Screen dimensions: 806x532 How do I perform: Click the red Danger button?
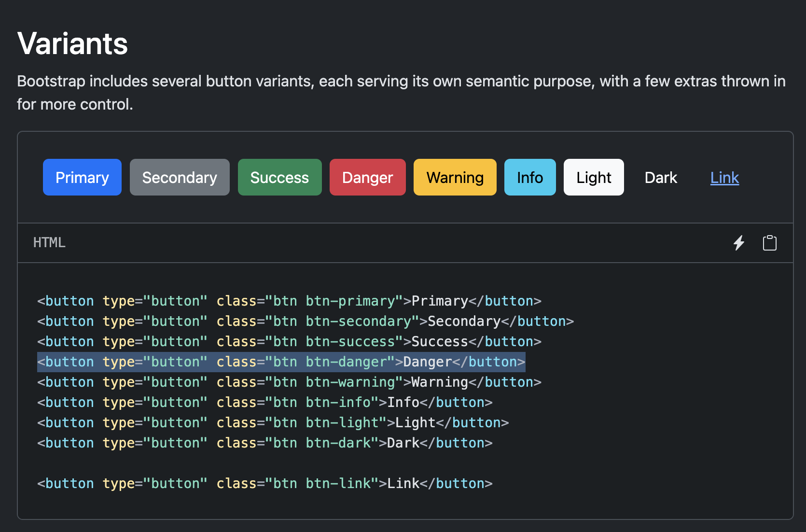(x=368, y=177)
